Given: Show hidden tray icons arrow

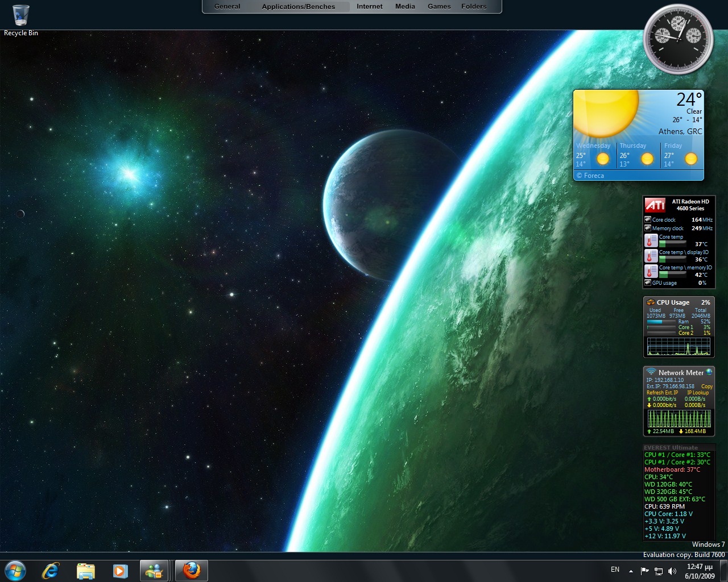Looking at the screenshot, I should pyautogui.click(x=631, y=571).
